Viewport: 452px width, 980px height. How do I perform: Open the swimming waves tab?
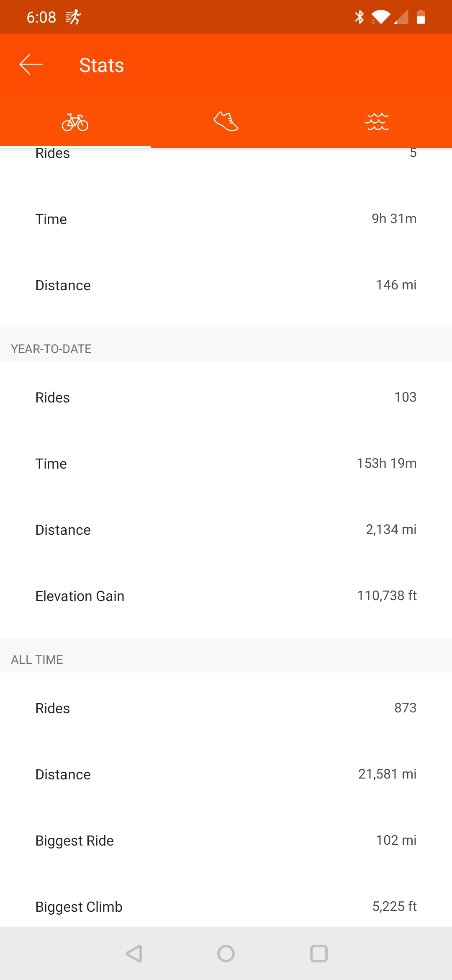click(x=377, y=122)
